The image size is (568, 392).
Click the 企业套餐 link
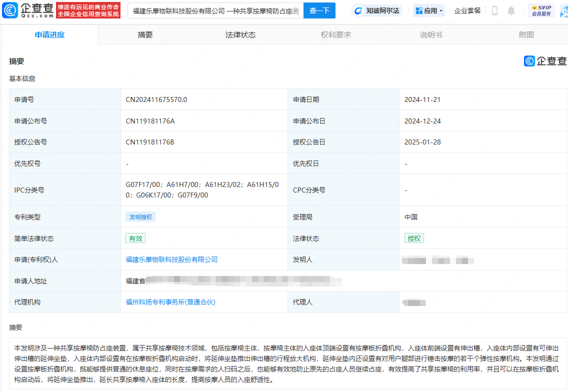click(467, 10)
